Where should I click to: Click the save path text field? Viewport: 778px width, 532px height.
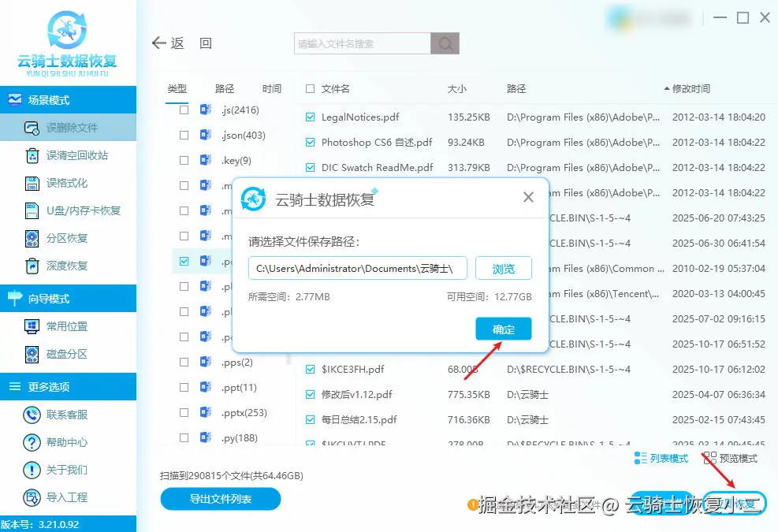click(358, 269)
